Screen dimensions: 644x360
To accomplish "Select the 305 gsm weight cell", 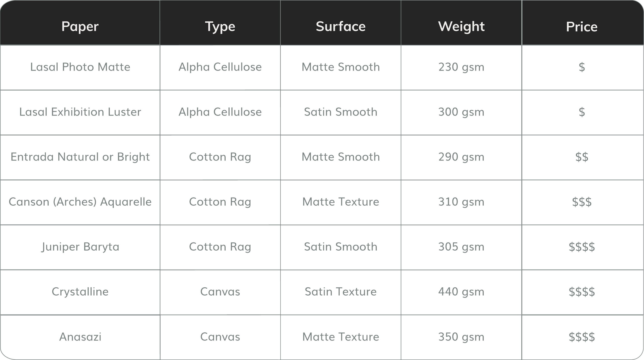I will coord(461,247).
